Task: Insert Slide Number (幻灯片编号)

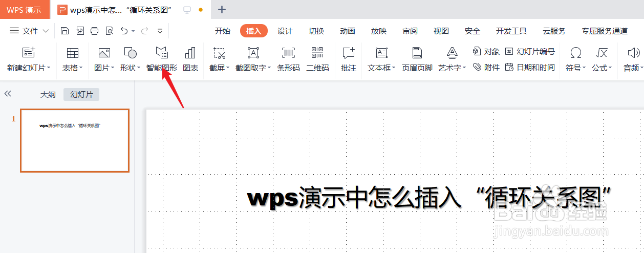Action: point(530,51)
